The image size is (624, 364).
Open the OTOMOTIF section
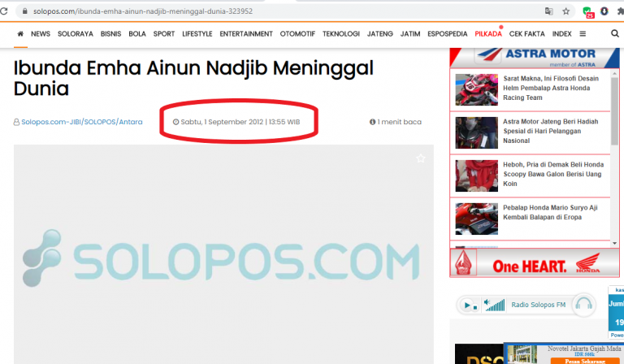click(x=297, y=34)
